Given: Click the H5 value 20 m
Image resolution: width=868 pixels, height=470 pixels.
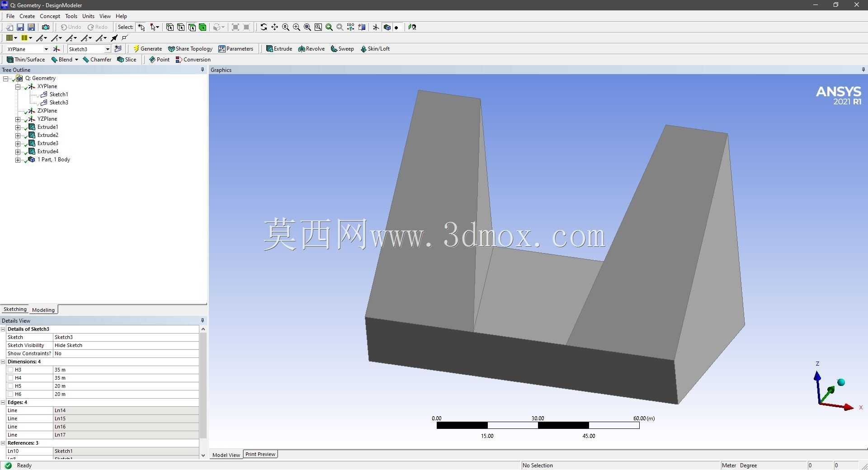Looking at the screenshot, I should [126, 386].
